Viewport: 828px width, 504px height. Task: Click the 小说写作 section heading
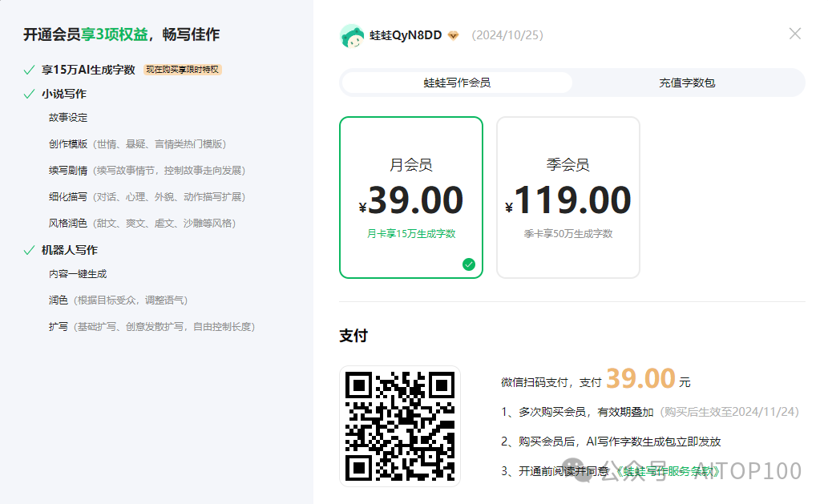(64, 94)
